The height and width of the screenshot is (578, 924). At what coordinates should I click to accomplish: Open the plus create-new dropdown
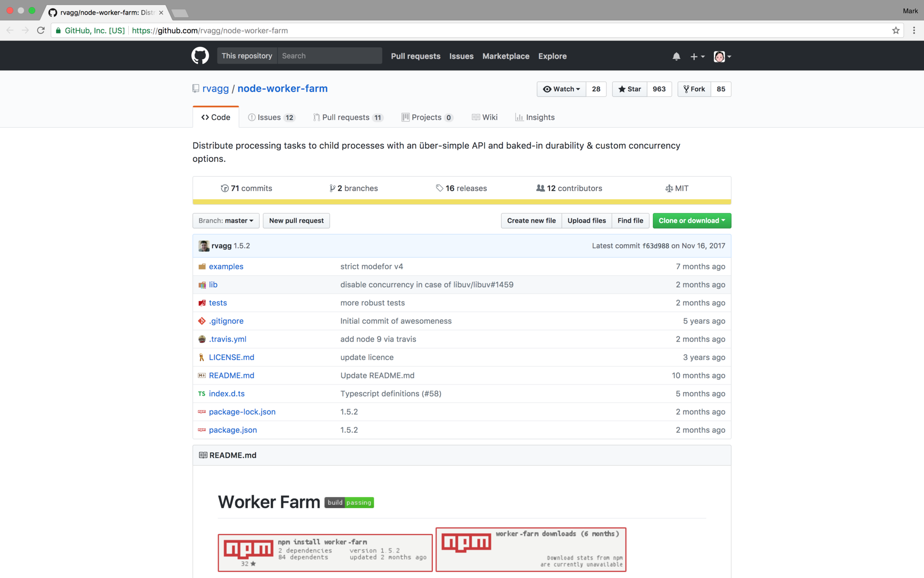pyautogui.click(x=697, y=57)
